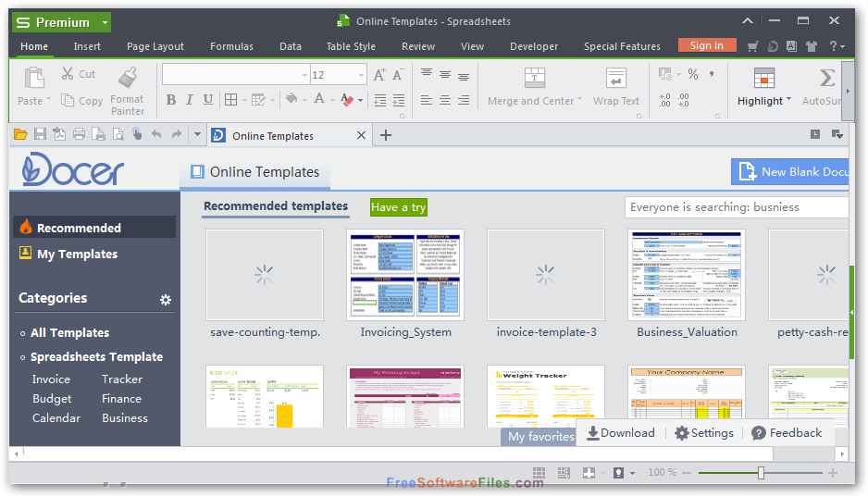Open the quick access toolbar customize arrow
Image resolution: width=868 pixels, height=497 pixels.
pos(197,134)
